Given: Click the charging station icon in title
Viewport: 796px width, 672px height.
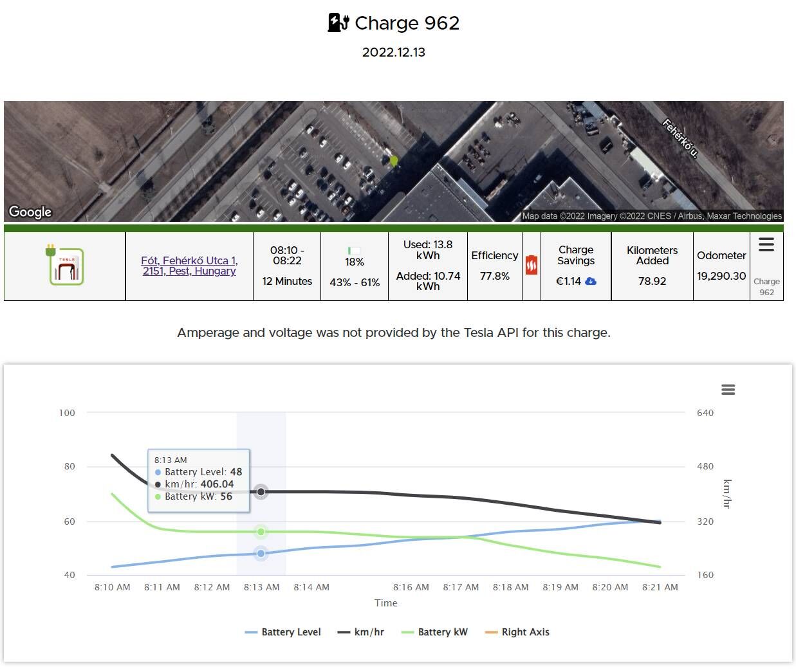Looking at the screenshot, I should click(338, 23).
